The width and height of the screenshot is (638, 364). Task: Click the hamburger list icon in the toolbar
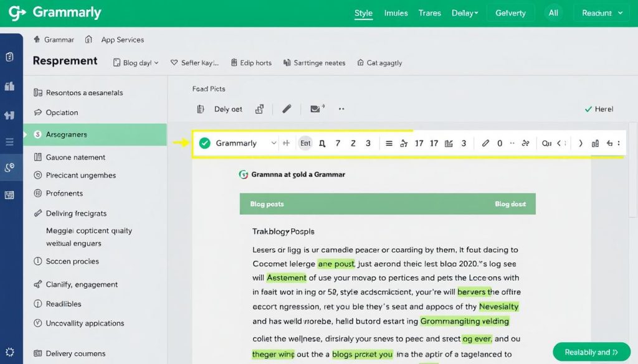tap(389, 143)
